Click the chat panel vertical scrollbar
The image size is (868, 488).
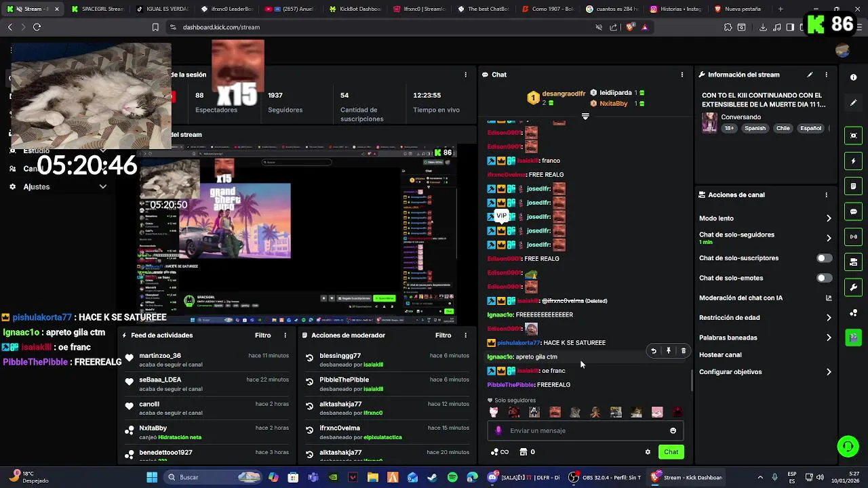tap(691, 380)
